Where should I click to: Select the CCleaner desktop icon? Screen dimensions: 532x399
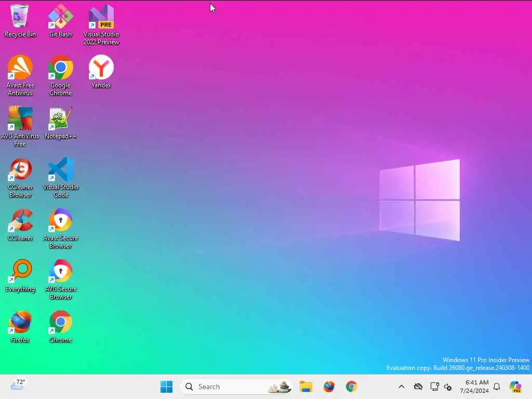coord(20,224)
